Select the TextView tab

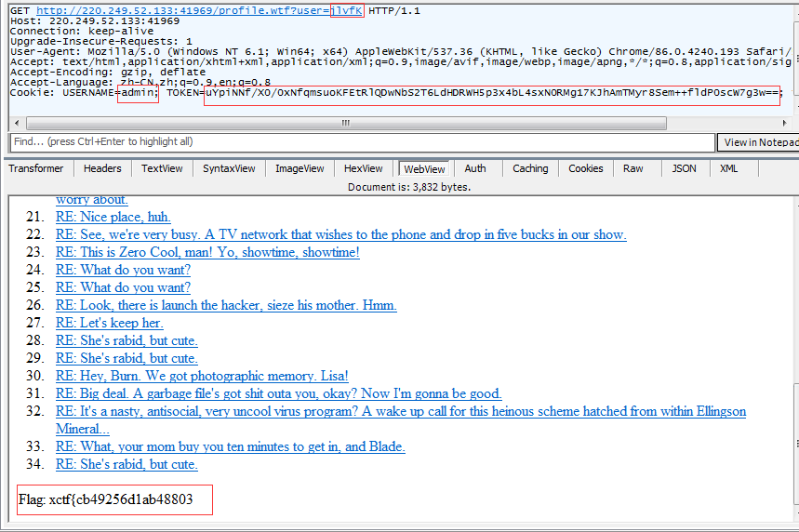(x=162, y=168)
